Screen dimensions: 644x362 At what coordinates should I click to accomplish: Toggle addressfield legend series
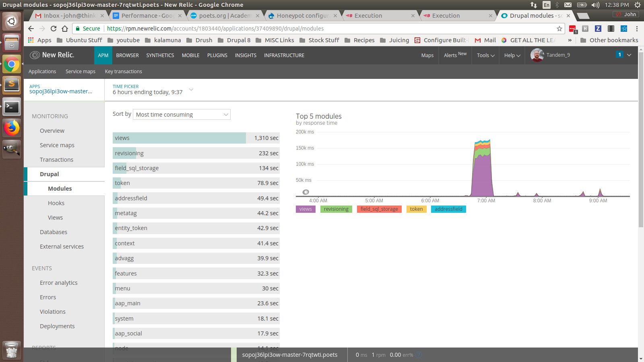tap(448, 209)
